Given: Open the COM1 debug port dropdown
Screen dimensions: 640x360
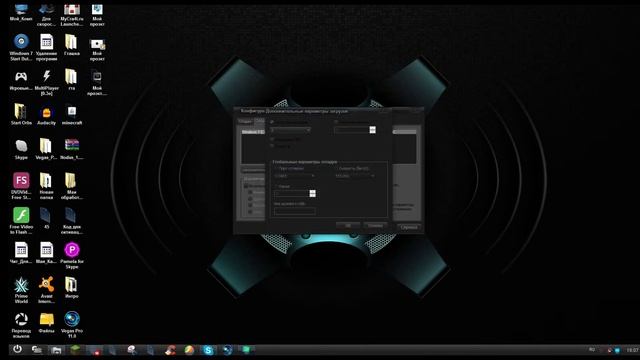Looking at the screenshot, I should pos(295,176).
